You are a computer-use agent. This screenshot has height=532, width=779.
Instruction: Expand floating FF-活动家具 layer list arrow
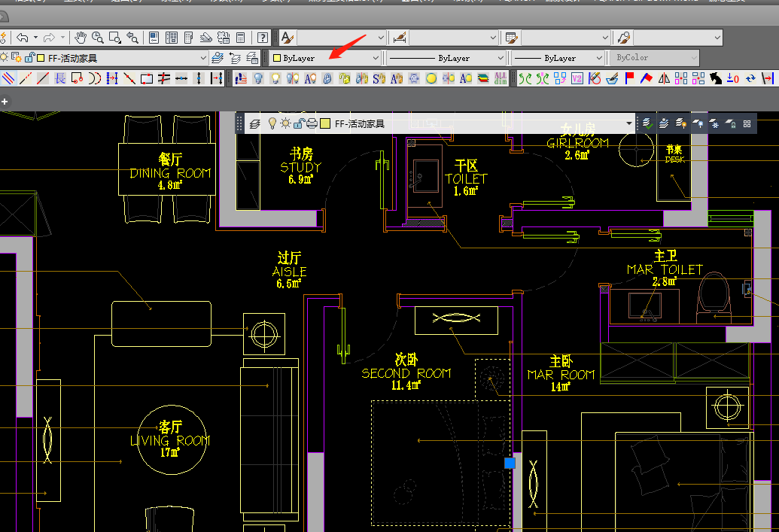pyautogui.click(x=629, y=123)
